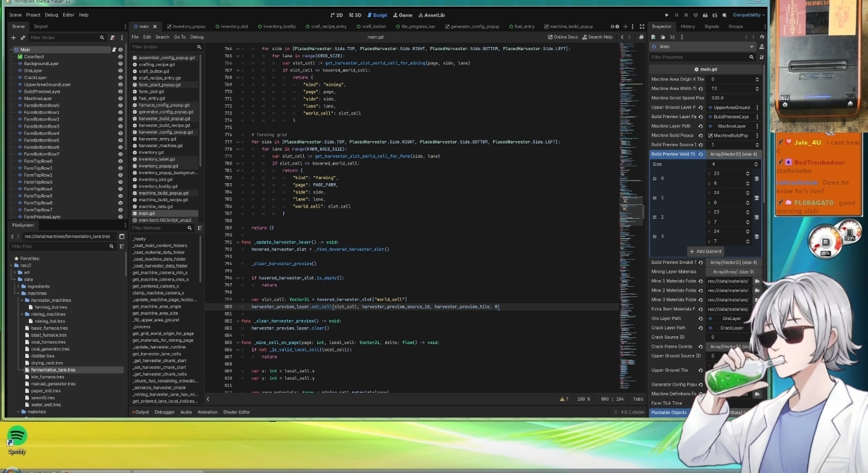Switch to the Signals tab
Screen dimensions: 868x473
pyautogui.click(x=711, y=27)
